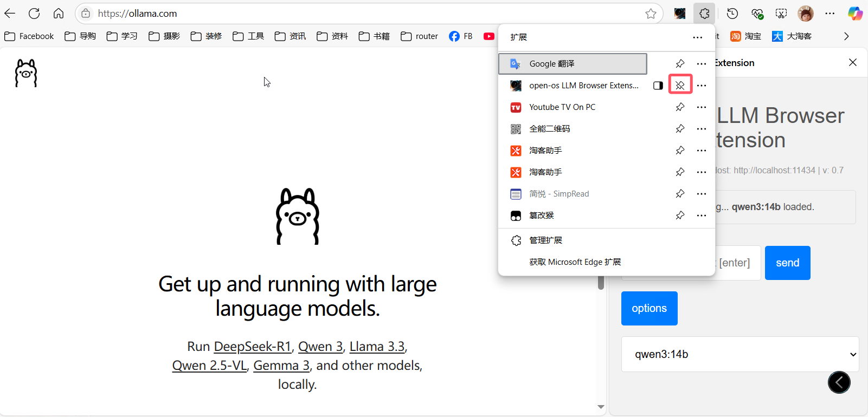Refresh the current page
The width and height of the screenshot is (868, 417).
[34, 14]
